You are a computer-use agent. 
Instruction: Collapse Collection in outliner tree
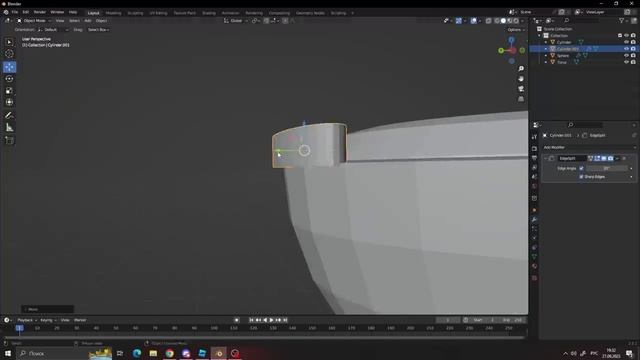click(x=540, y=36)
